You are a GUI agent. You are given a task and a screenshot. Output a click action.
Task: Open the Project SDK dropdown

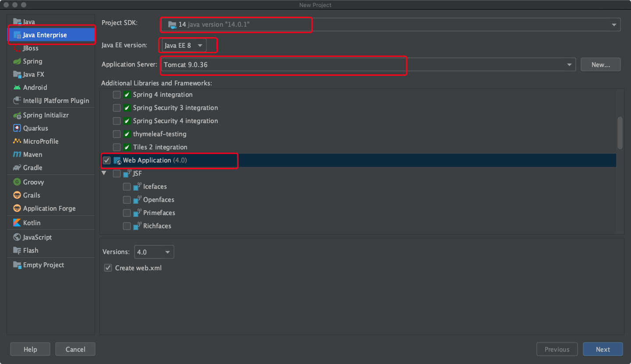click(x=390, y=25)
